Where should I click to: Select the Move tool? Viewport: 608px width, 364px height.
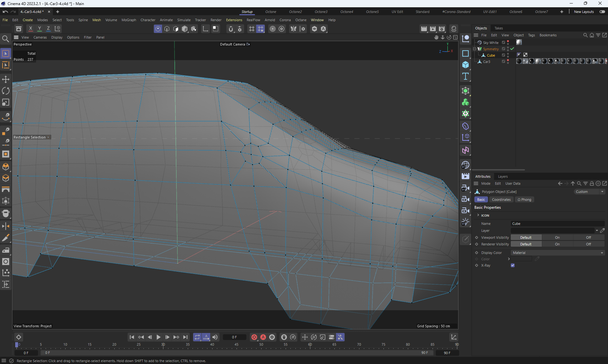[6, 79]
